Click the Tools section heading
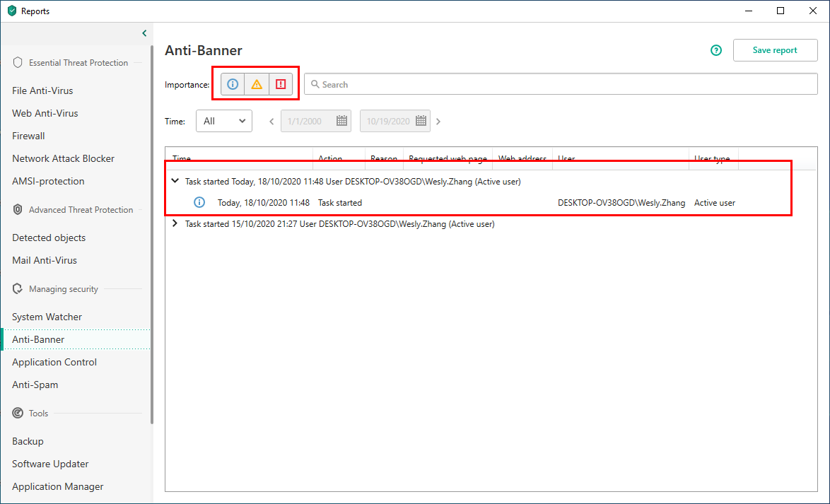Screen dimensions: 830x504 (39, 413)
